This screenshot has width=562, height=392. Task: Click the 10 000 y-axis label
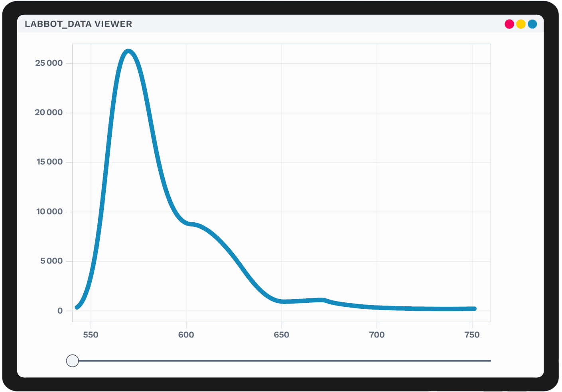(49, 212)
